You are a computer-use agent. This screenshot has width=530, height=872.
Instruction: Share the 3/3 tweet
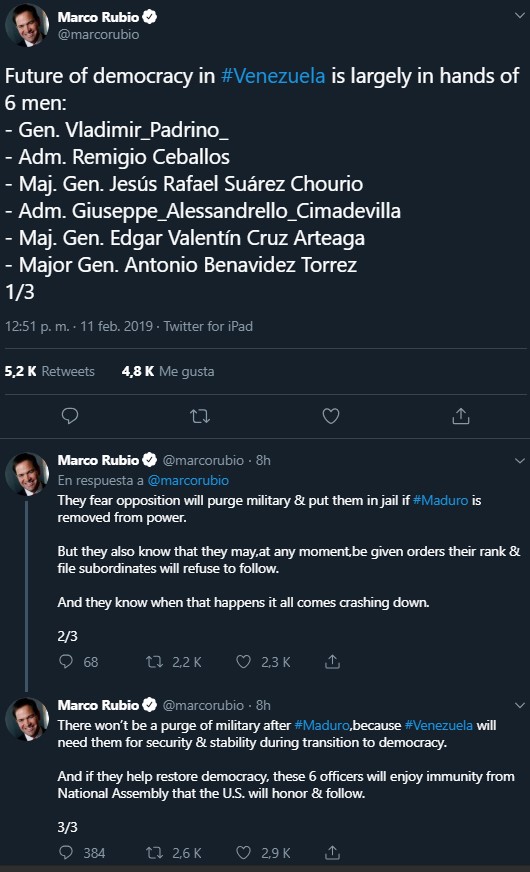(x=333, y=852)
